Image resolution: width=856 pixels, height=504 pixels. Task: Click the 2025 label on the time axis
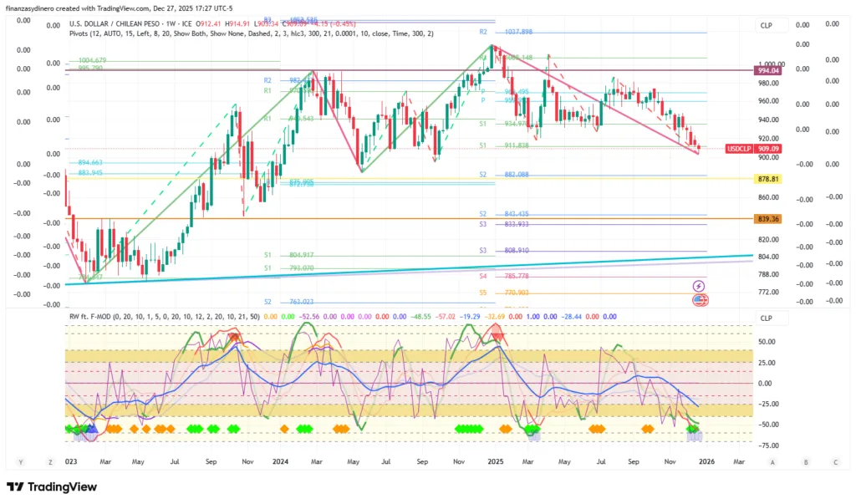[x=495, y=461]
